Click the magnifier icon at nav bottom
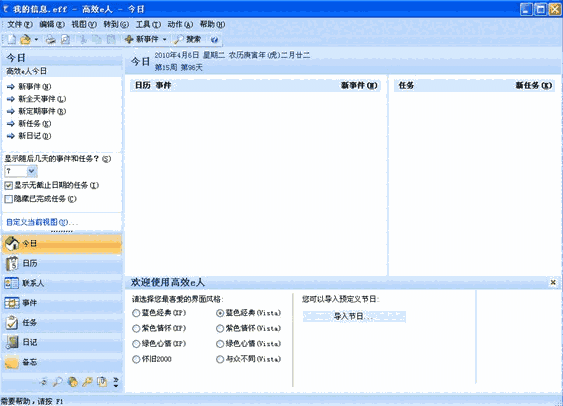This screenshot has width=563, height=406. coord(57,382)
